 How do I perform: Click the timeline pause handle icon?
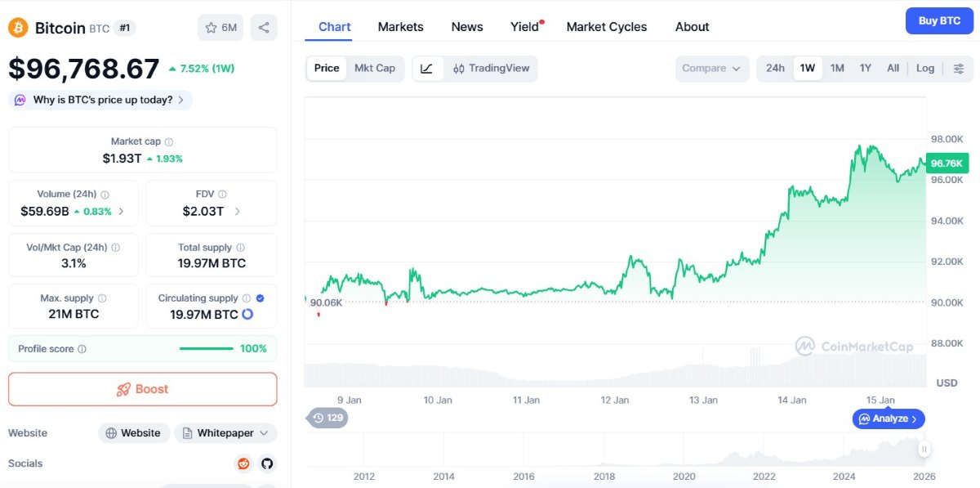tap(924, 449)
